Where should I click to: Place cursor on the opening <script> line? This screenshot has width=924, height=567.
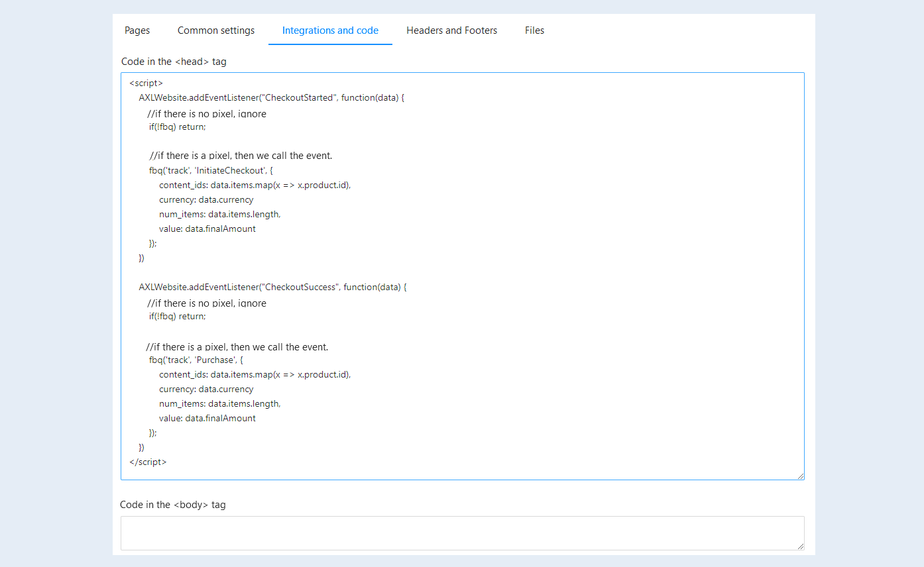point(146,83)
